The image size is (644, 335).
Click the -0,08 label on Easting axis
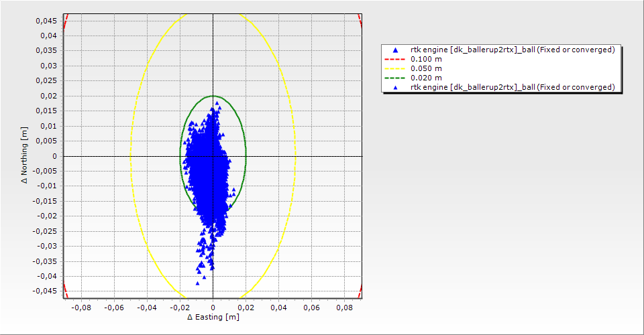pos(81,308)
